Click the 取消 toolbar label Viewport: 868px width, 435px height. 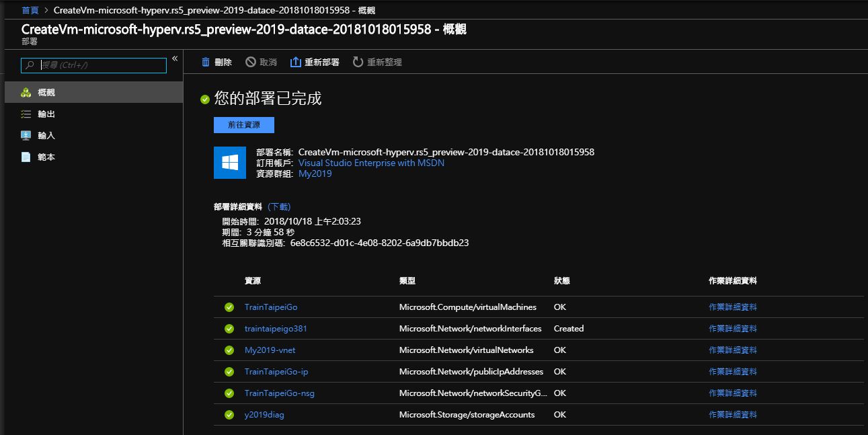pos(268,62)
